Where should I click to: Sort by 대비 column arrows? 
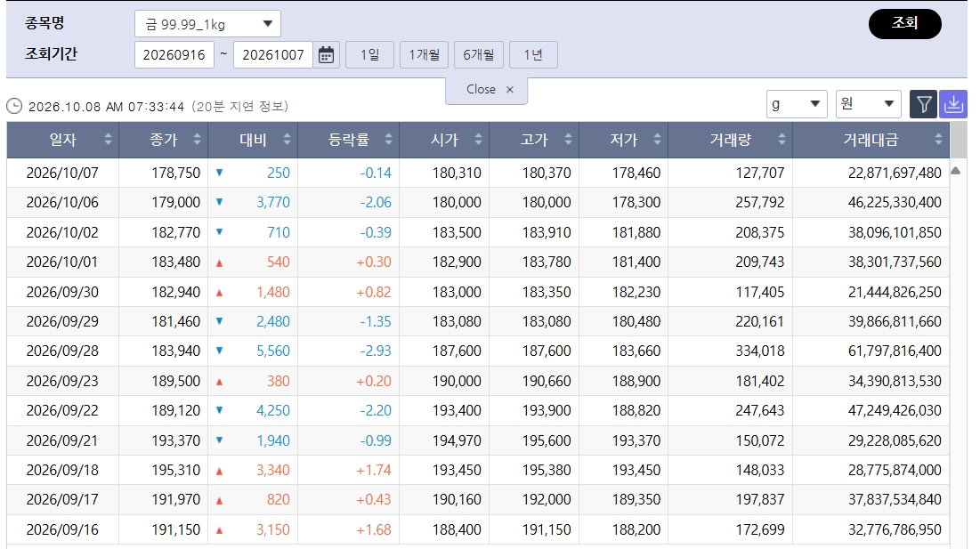287,140
